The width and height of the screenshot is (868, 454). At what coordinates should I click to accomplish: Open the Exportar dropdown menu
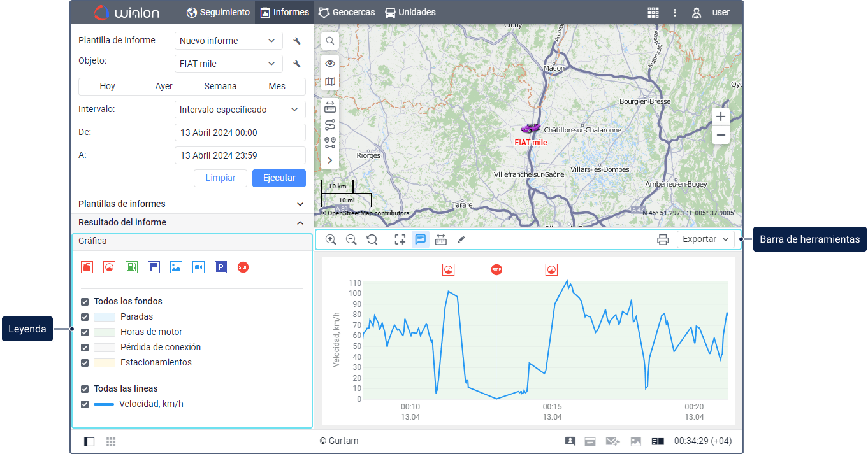[705, 239]
